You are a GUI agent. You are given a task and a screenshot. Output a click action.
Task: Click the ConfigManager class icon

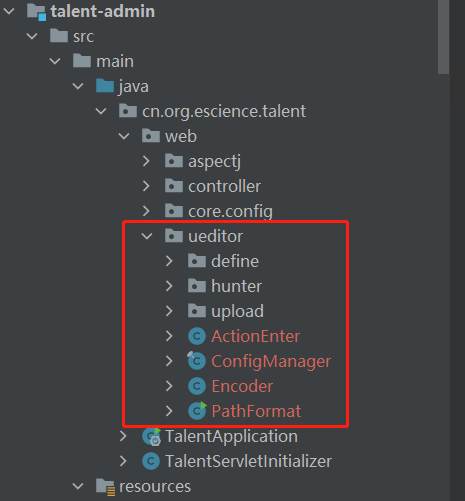point(197,361)
